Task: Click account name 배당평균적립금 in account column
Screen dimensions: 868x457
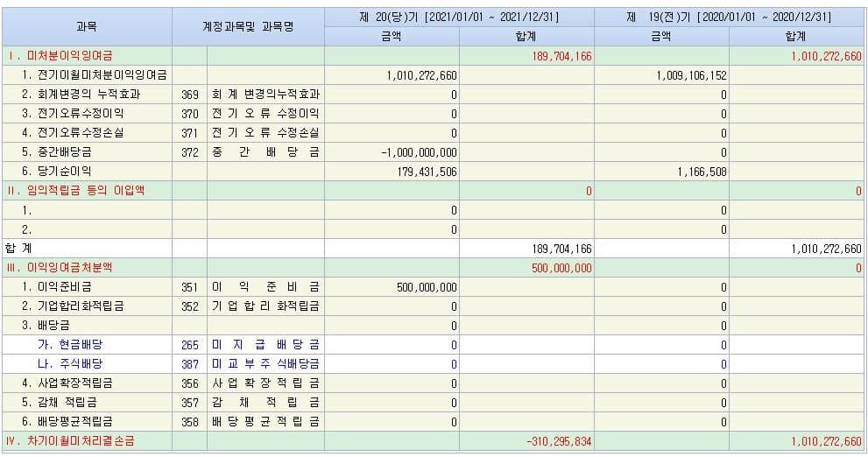Action: 265,422
